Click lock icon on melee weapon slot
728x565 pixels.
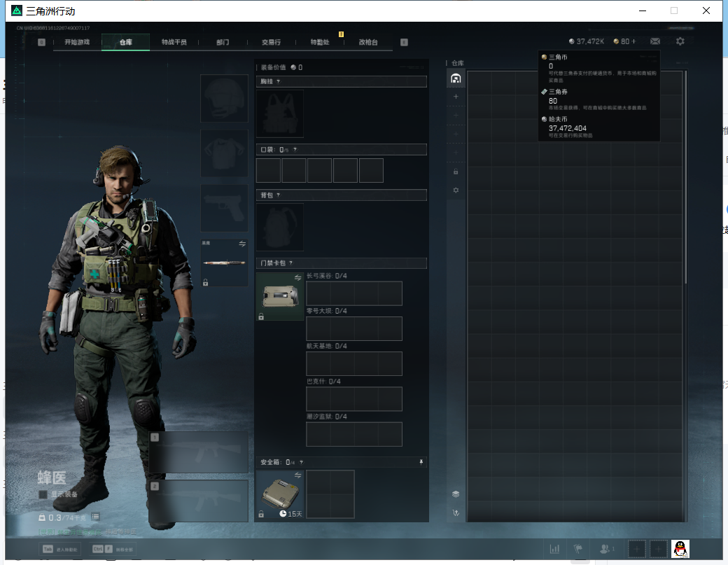(205, 282)
